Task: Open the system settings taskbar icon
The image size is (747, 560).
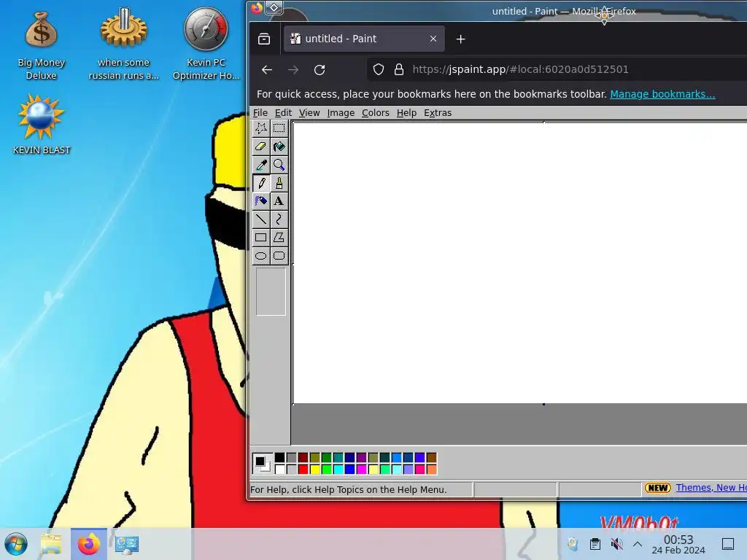Action: click(x=127, y=544)
